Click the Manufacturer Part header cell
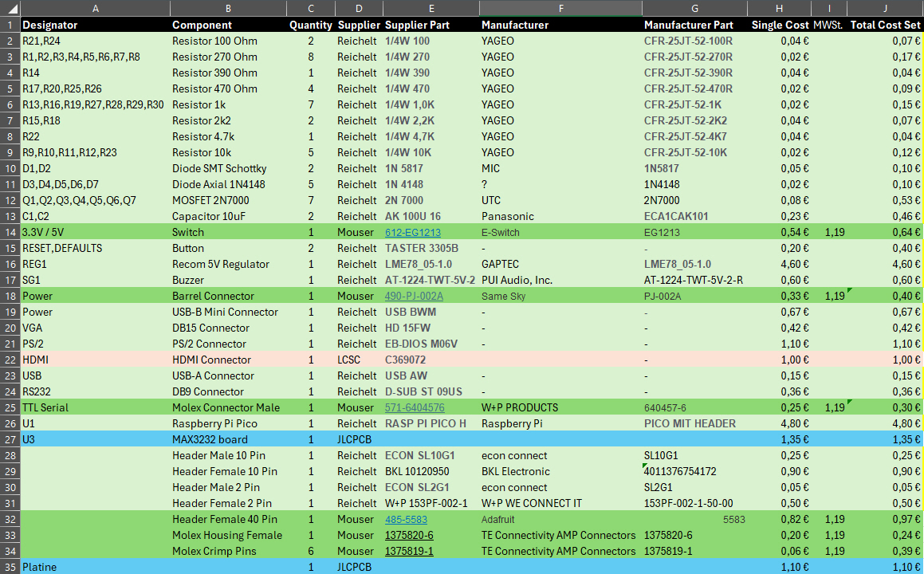 pos(694,25)
